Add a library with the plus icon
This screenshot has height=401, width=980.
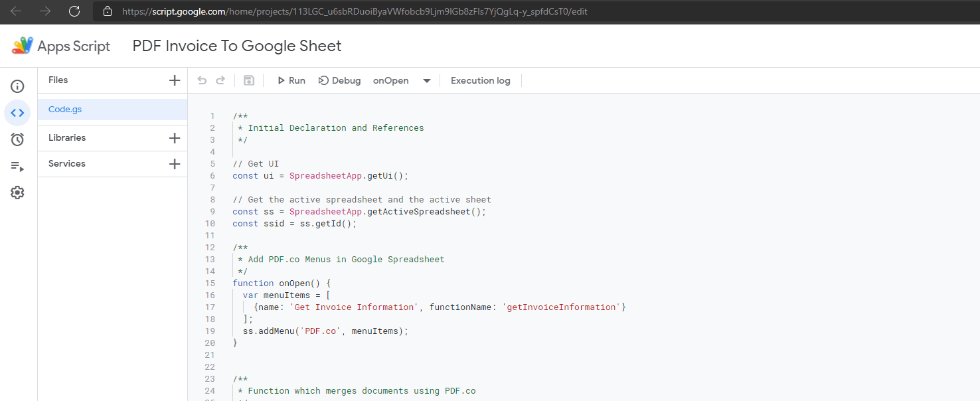point(175,138)
